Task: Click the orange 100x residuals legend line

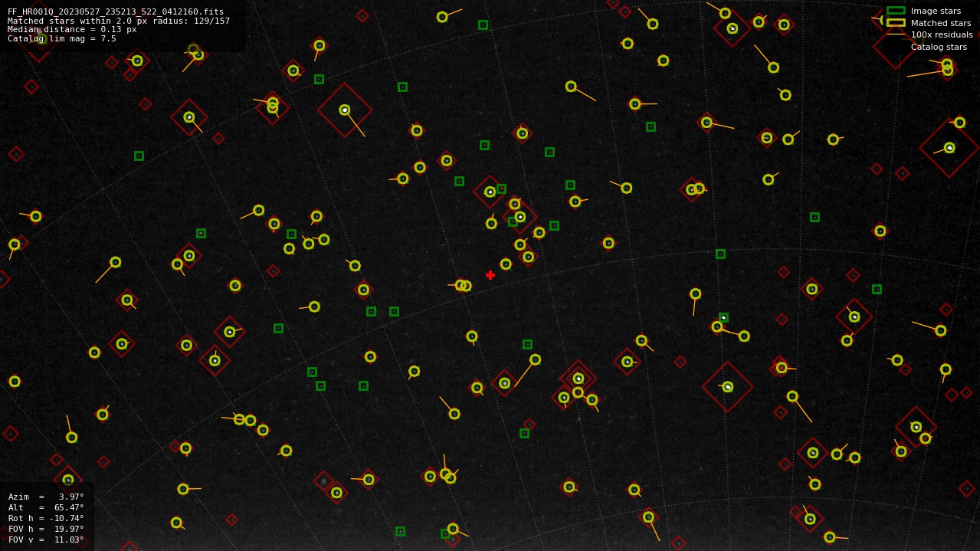Action: (x=896, y=34)
